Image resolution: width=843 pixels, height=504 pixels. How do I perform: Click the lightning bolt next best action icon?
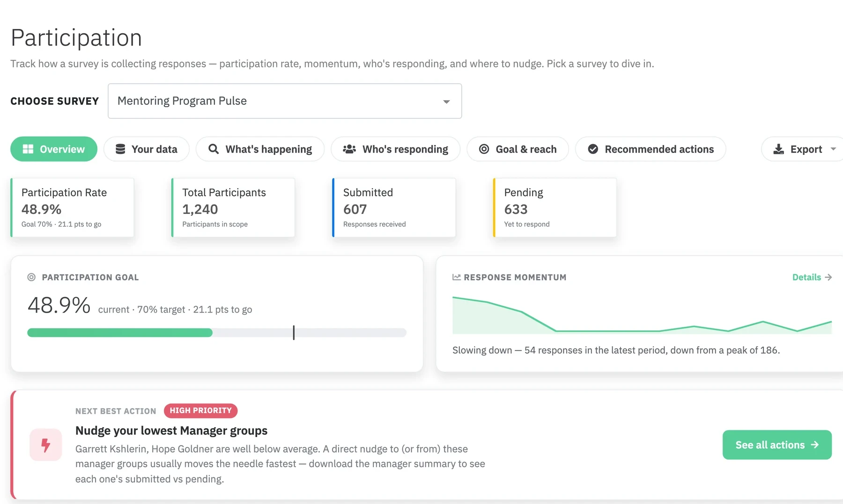46,445
